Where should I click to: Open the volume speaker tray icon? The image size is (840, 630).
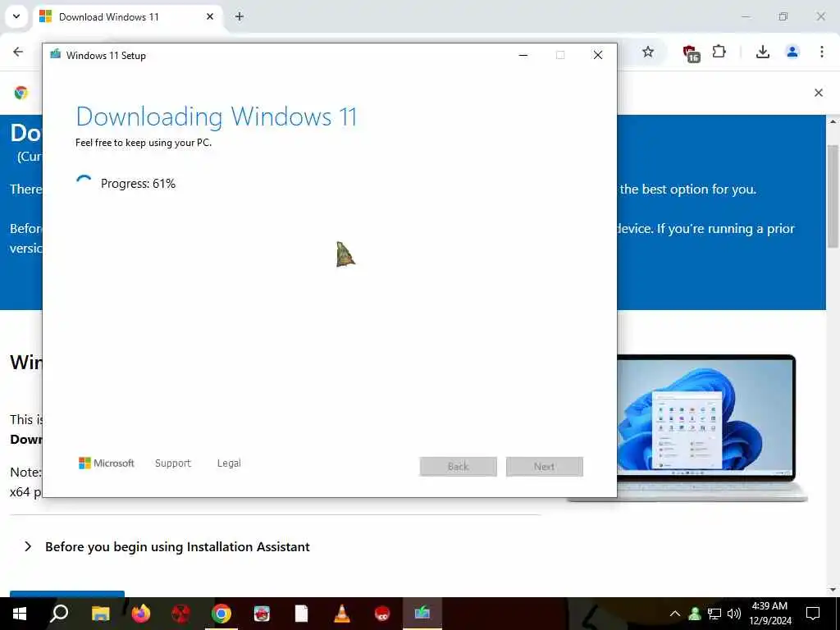pyautogui.click(x=734, y=614)
